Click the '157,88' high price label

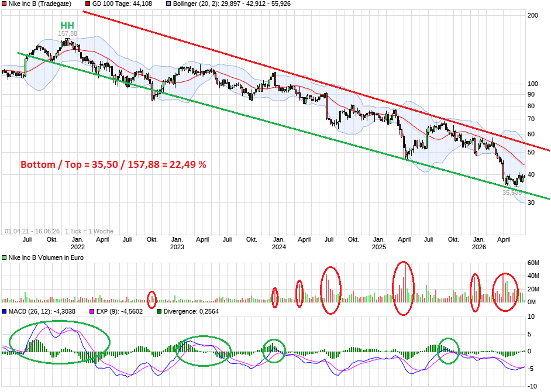(67, 33)
